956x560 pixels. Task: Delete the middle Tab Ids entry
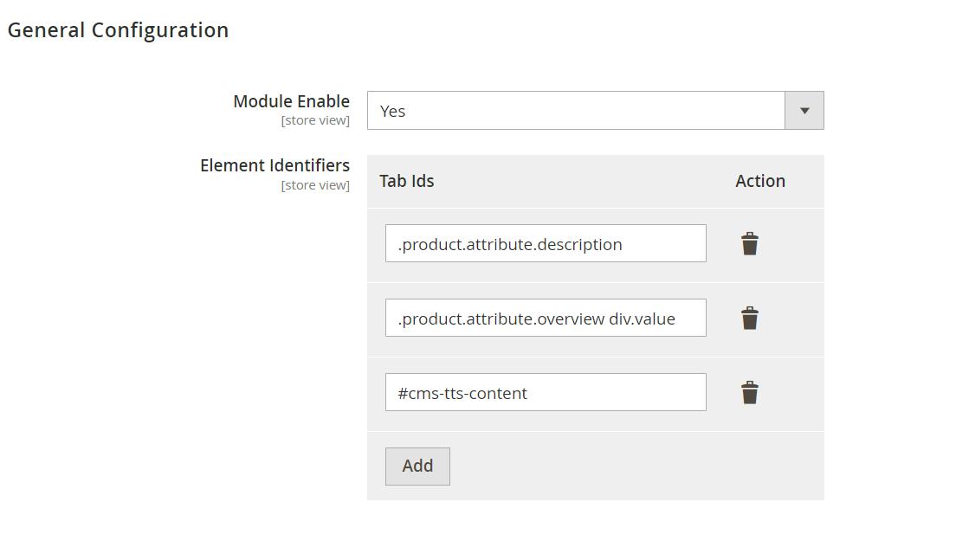(750, 319)
